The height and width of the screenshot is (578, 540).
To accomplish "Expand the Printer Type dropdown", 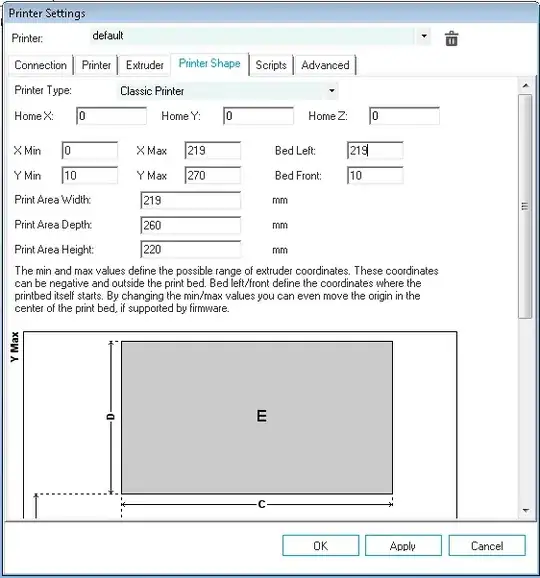I will [331, 91].
